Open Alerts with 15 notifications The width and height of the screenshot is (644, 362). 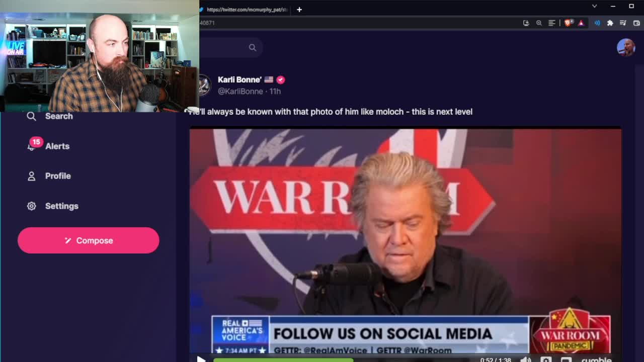(57, 146)
